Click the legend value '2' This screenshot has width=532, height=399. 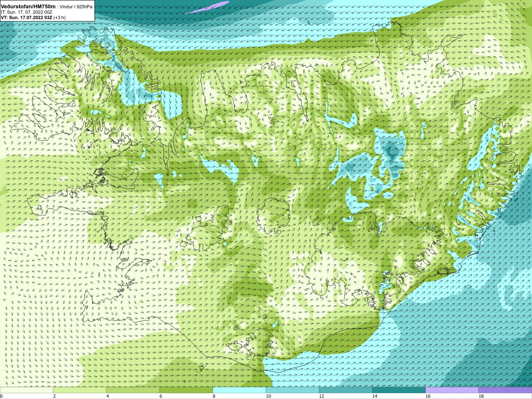[54, 396]
